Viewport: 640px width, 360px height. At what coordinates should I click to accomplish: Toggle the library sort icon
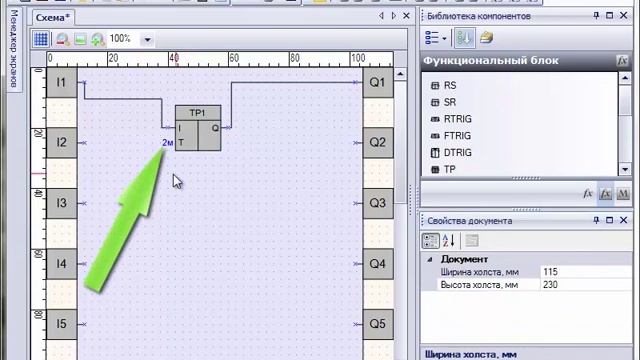464,38
